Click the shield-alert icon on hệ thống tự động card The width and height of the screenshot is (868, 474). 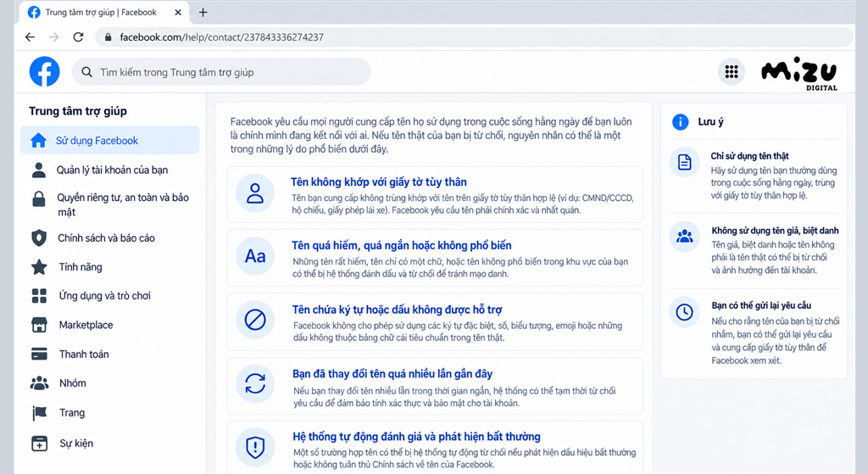[255, 447]
